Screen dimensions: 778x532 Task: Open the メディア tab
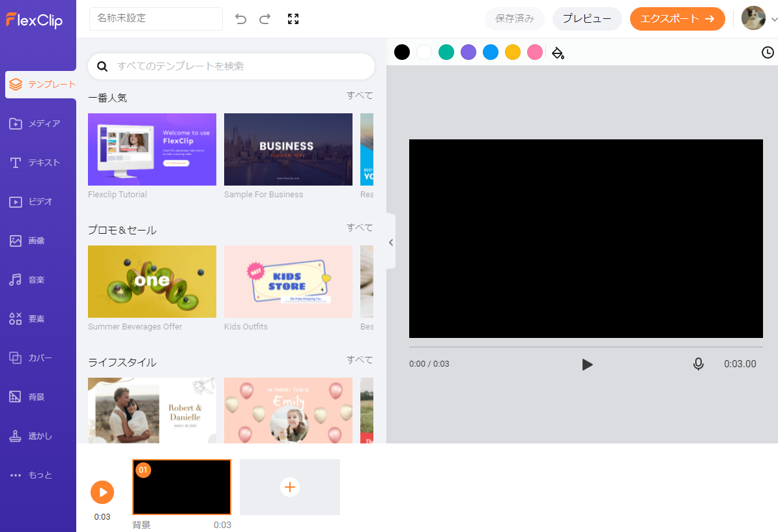coord(38,124)
